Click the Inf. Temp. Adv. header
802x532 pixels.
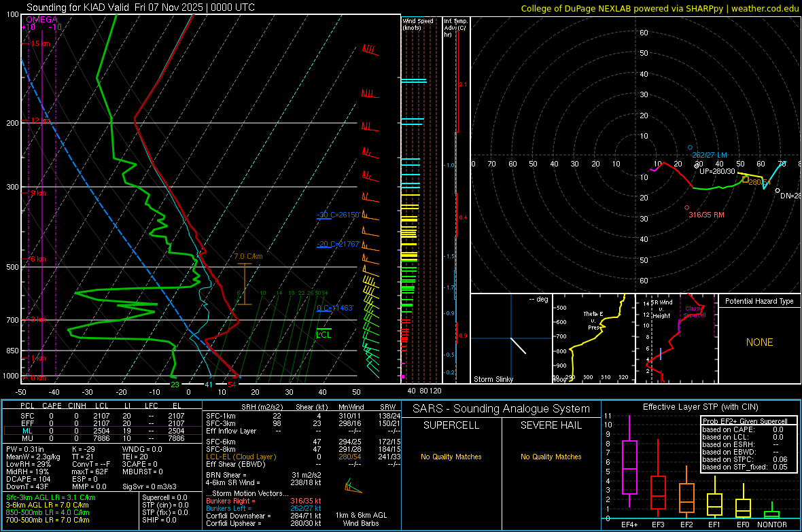(x=455, y=28)
